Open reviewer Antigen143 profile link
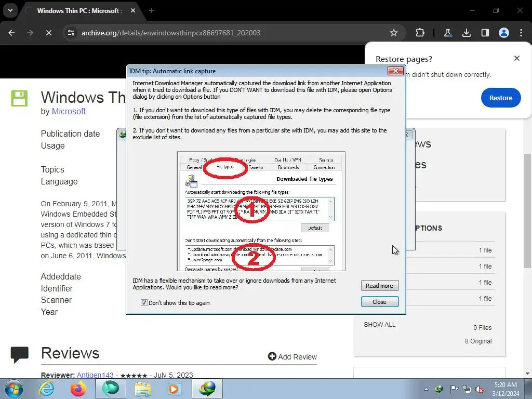The width and height of the screenshot is (532, 399). [x=95, y=375]
